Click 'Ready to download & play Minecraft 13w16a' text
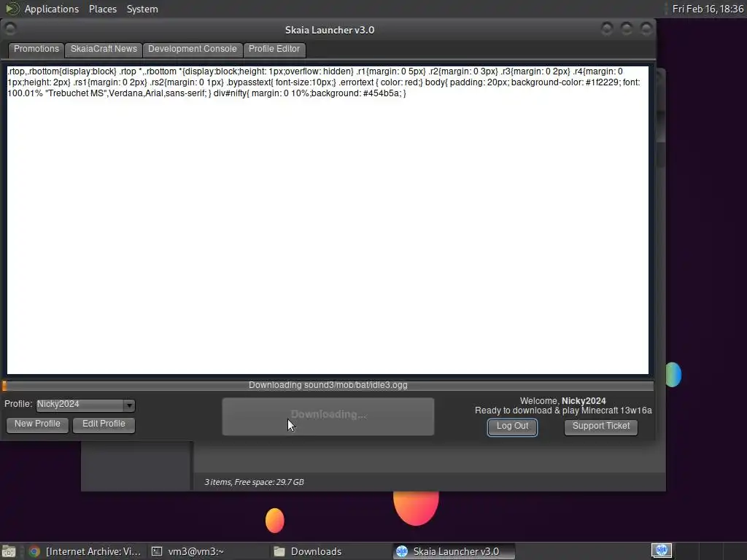 pos(563,411)
